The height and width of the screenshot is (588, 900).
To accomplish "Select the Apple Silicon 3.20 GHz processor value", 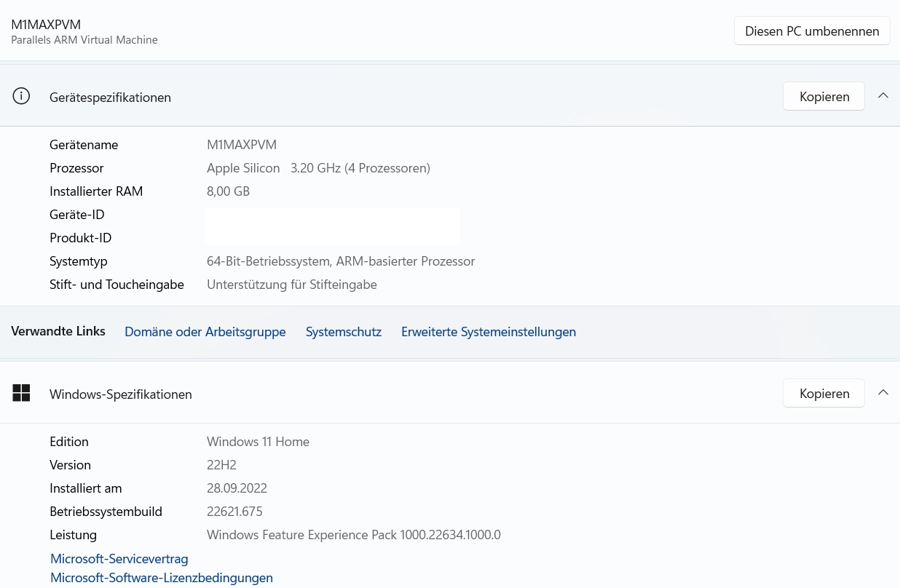I will pos(318,168).
